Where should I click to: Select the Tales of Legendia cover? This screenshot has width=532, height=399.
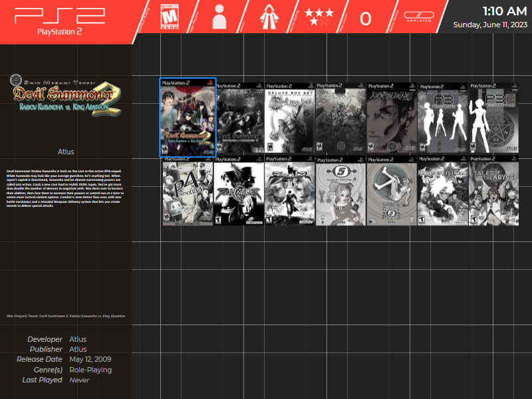click(443, 191)
